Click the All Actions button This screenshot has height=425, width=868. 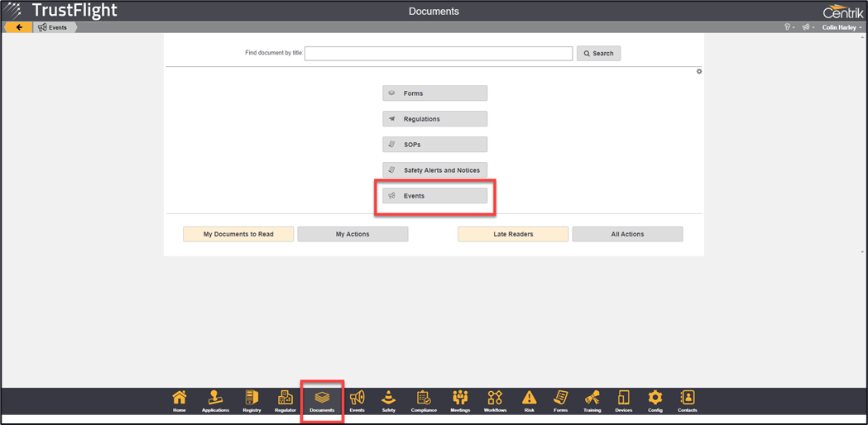(627, 234)
